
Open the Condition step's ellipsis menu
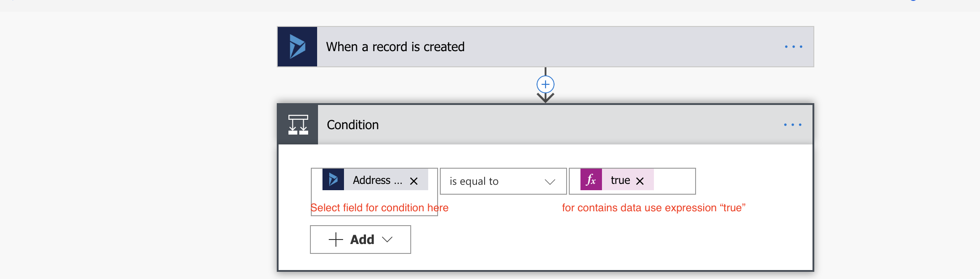click(x=792, y=125)
